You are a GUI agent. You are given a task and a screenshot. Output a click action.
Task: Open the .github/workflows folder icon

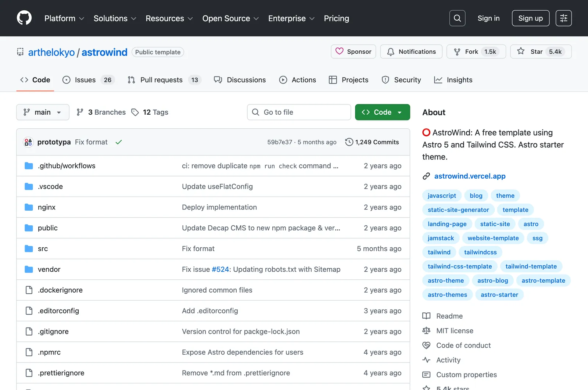pos(29,166)
